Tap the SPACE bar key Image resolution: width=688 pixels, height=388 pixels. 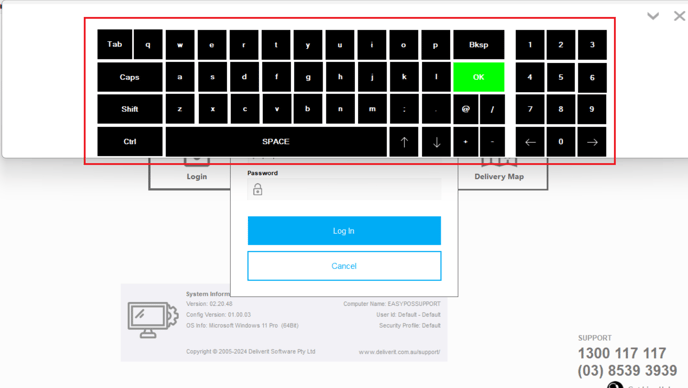pyautogui.click(x=276, y=142)
